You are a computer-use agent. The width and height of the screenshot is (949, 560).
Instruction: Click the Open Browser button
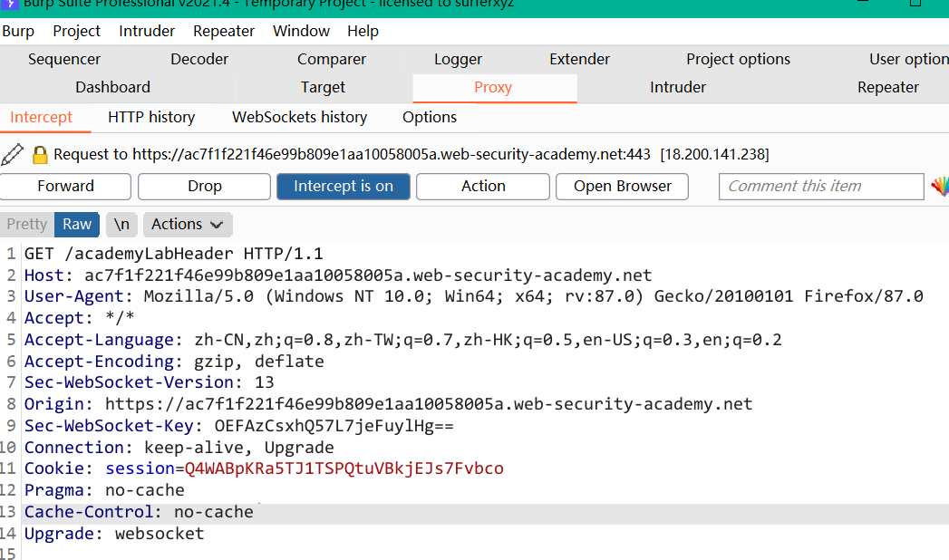pyautogui.click(x=622, y=187)
